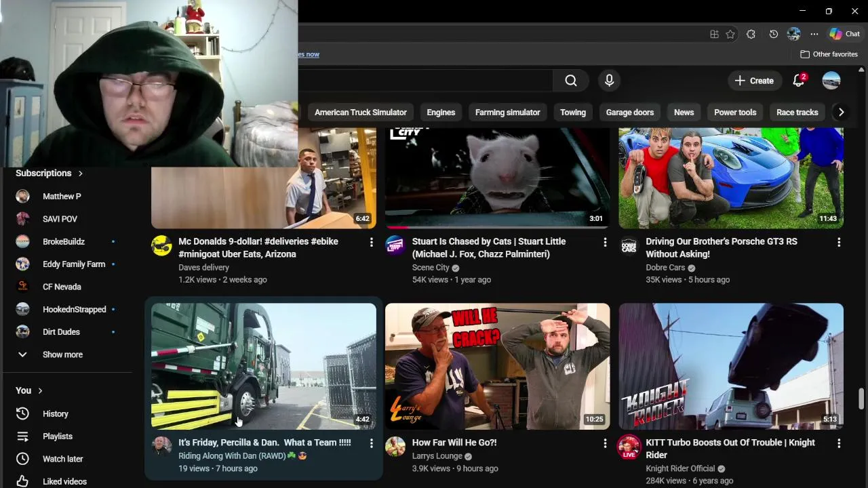
Task: Open Copilot Chat button
Action: point(845,34)
